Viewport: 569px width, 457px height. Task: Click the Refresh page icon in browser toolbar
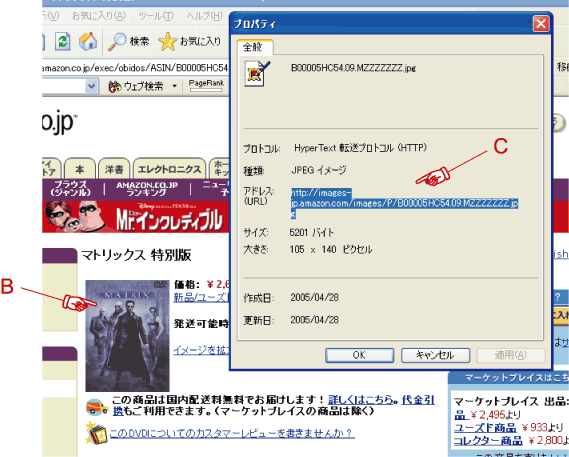pos(63,41)
